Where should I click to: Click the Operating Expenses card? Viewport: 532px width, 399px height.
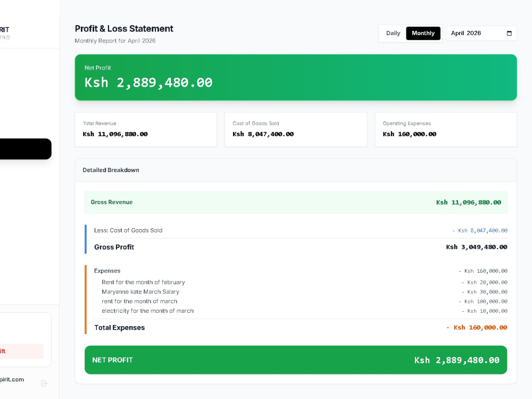[445, 129]
